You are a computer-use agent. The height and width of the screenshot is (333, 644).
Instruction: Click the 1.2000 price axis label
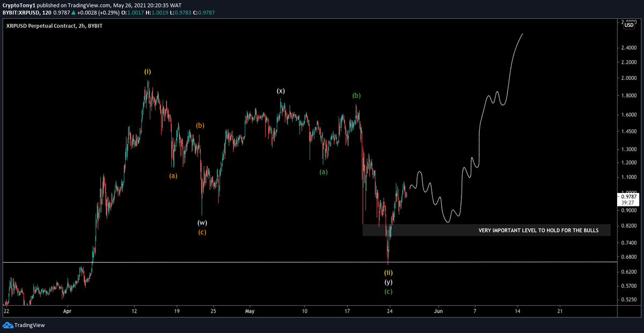pyautogui.click(x=630, y=162)
